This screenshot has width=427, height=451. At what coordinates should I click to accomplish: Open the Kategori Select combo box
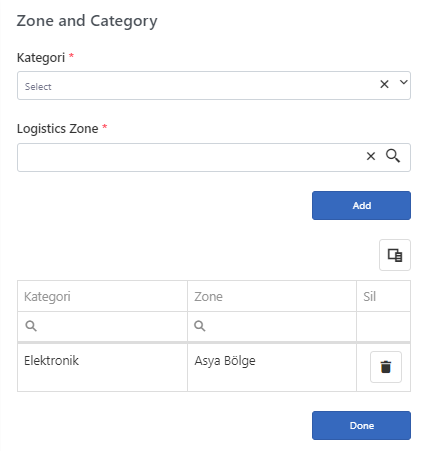click(214, 85)
